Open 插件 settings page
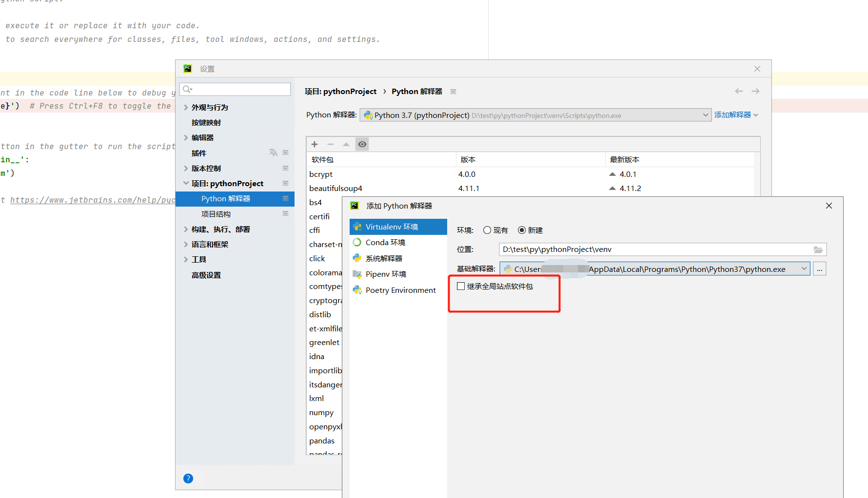 tap(199, 153)
